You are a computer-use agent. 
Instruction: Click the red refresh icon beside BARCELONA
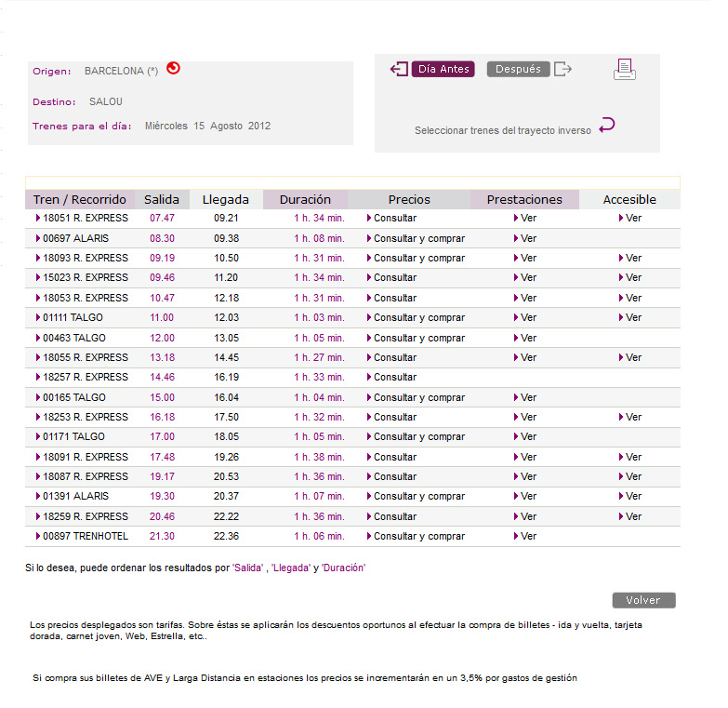(173, 68)
